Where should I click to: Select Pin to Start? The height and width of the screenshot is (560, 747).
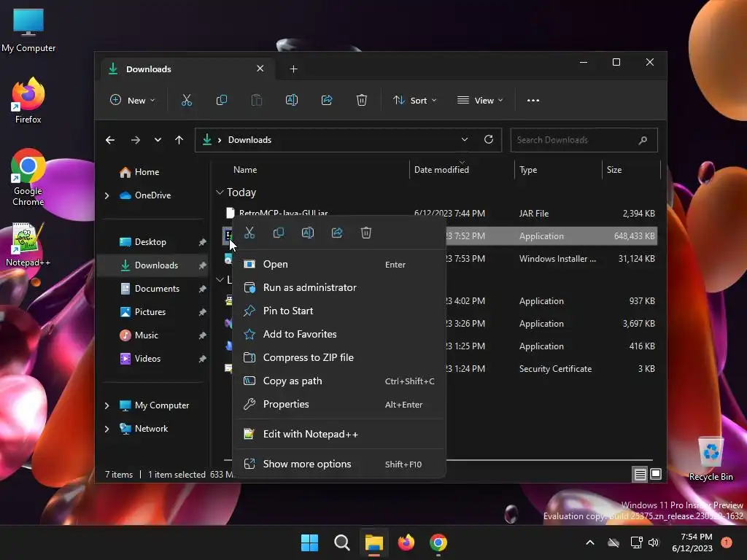(x=338, y=311)
